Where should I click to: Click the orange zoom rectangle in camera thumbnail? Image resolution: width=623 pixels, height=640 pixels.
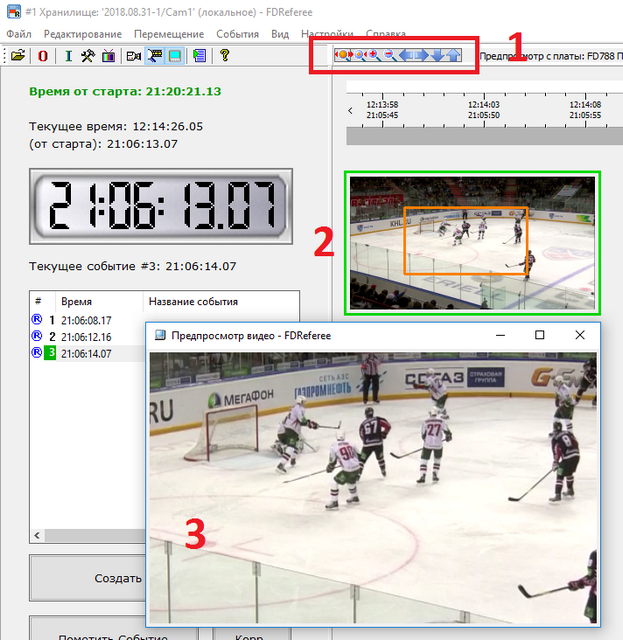click(x=465, y=240)
